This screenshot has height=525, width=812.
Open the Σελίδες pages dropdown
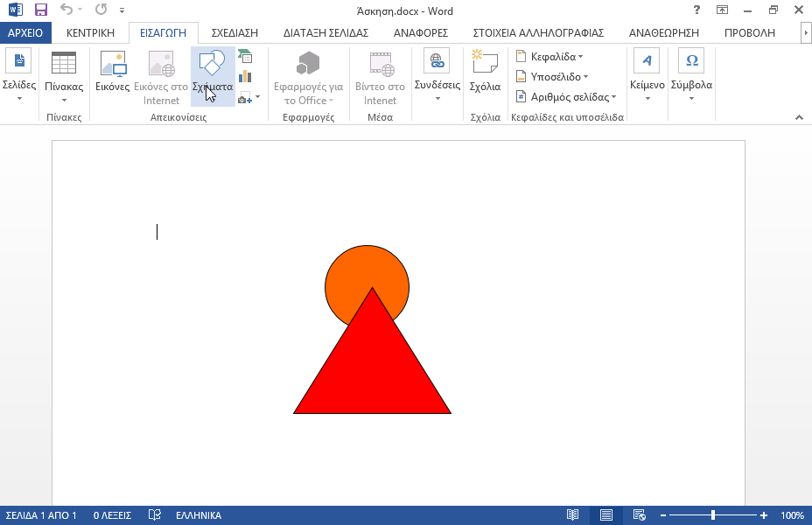click(19, 75)
